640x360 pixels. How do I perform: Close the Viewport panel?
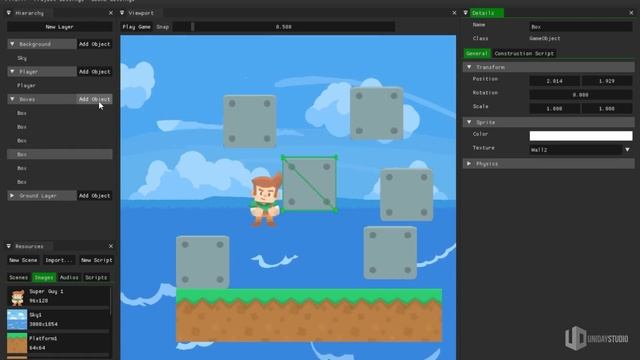[454, 13]
